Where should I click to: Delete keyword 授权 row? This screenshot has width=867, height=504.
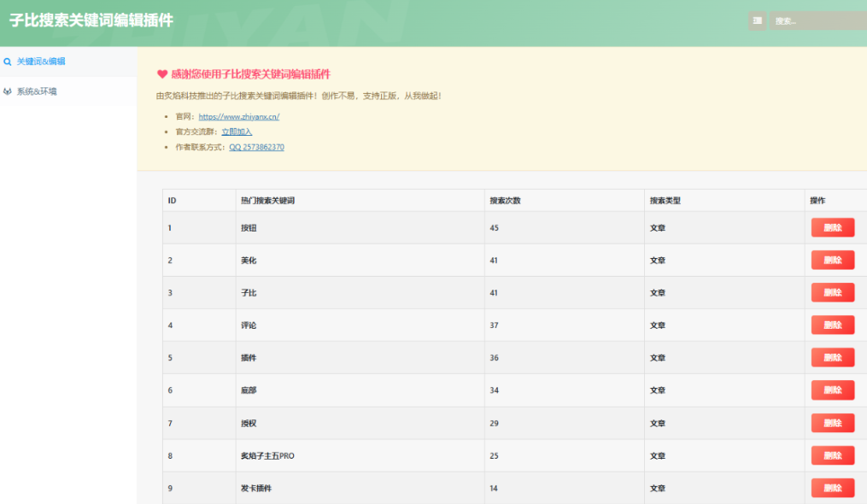click(x=833, y=423)
